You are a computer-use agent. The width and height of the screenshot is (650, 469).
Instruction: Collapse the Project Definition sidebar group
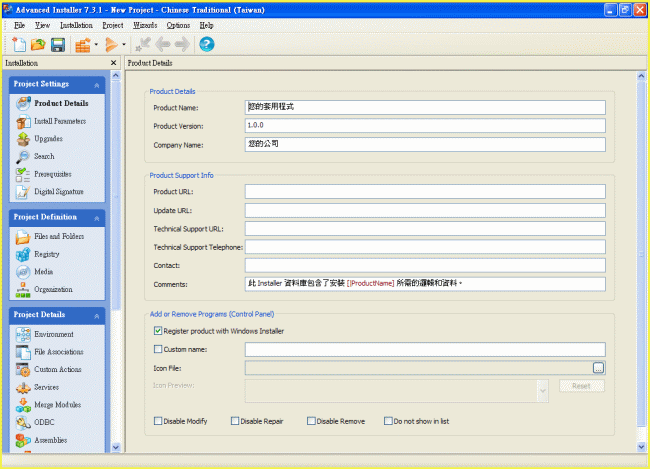click(98, 217)
